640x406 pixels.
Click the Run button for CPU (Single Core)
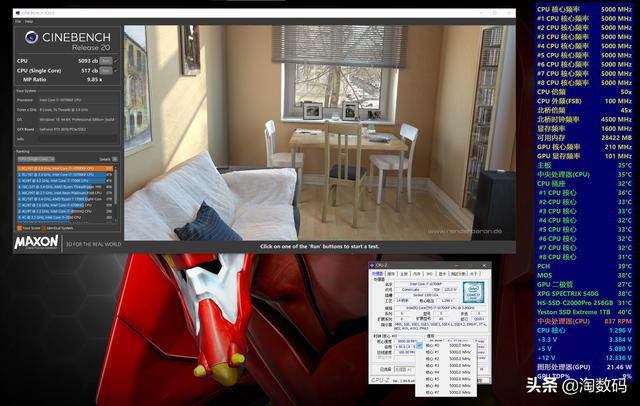(x=106, y=71)
